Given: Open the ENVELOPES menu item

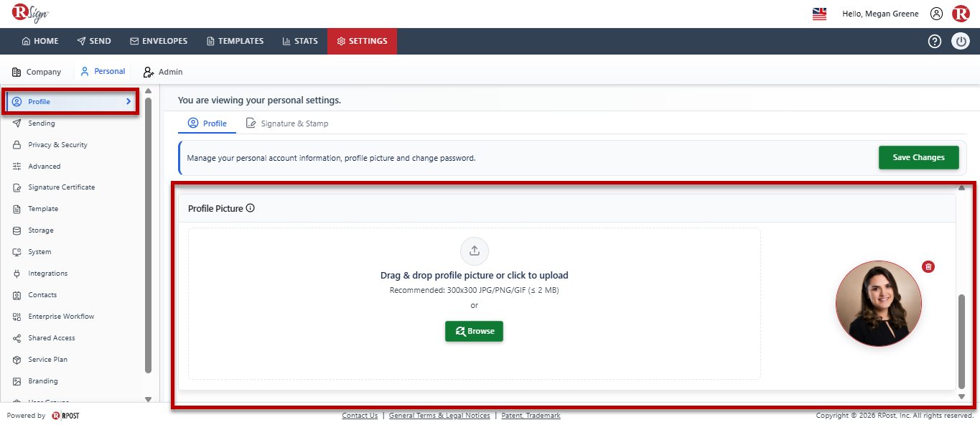Looking at the screenshot, I should pos(159,42).
